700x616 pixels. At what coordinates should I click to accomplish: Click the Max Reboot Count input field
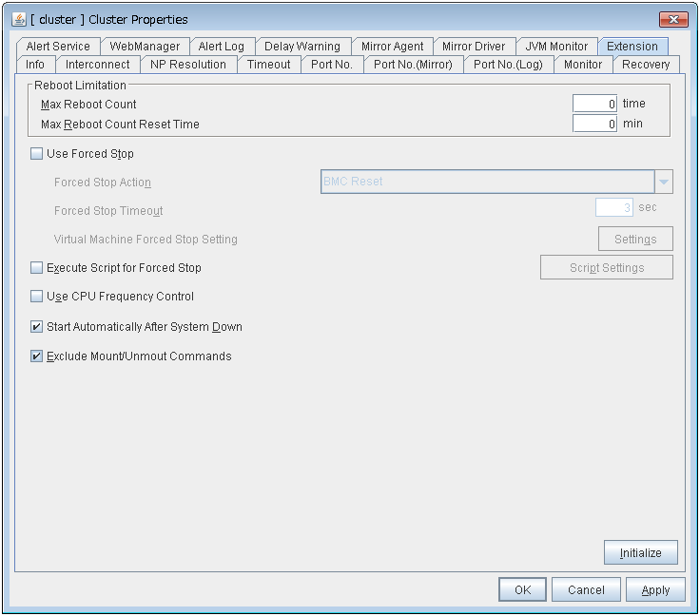click(x=595, y=104)
